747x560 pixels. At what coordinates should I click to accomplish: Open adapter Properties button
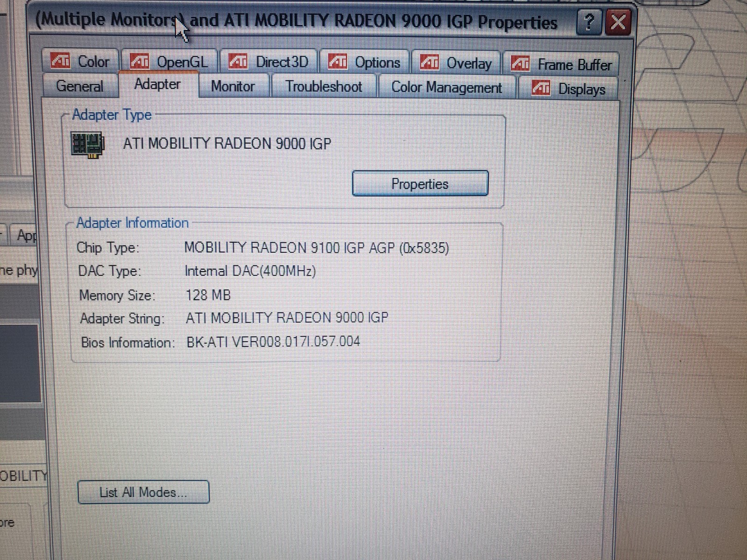[420, 183]
